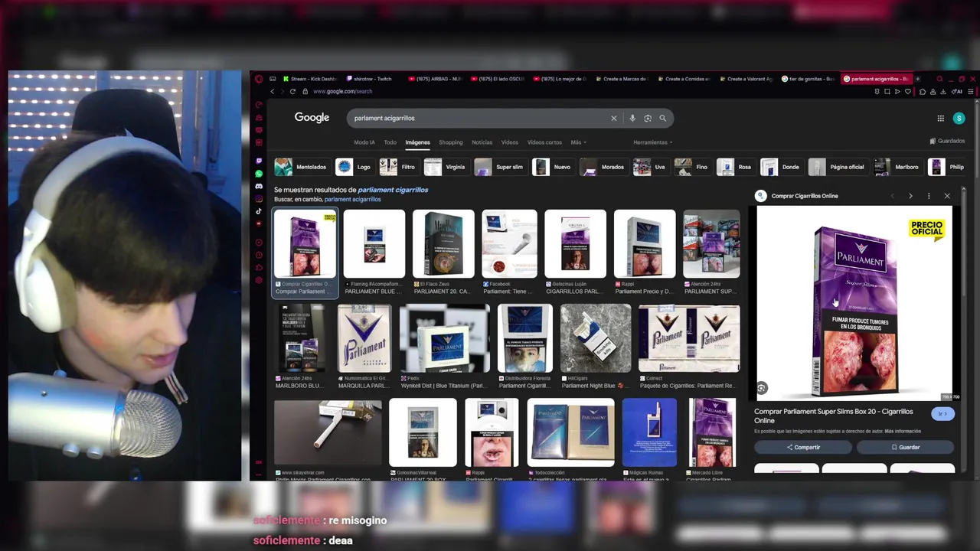The width and height of the screenshot is (980, 551).
Task: Open Discord from the Opera sidebar
Action: point(259,186)
